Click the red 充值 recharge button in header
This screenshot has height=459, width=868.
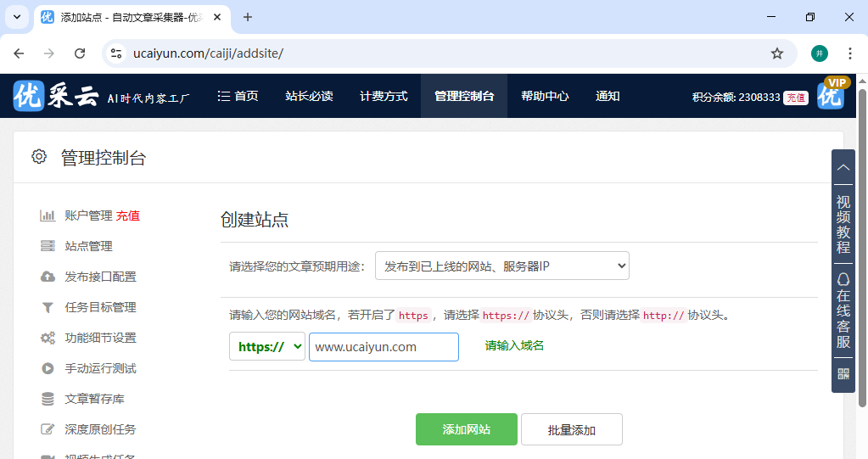795,98
